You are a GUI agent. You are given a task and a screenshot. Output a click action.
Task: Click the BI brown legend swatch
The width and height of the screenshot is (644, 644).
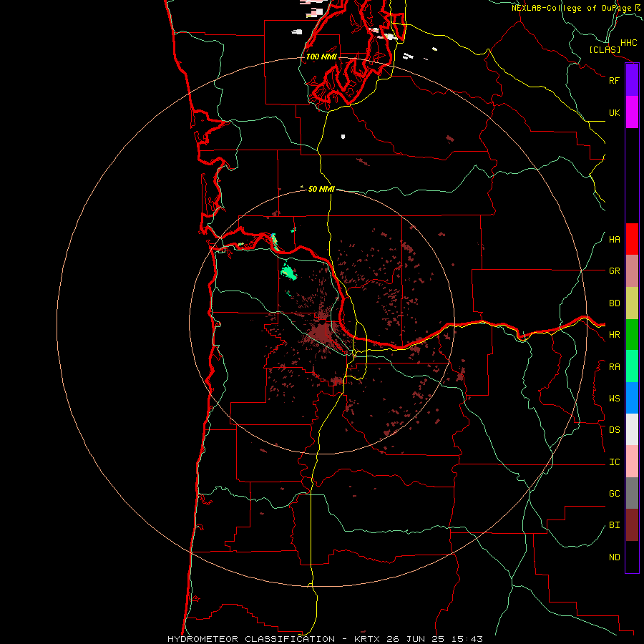(x=632, y=525)
